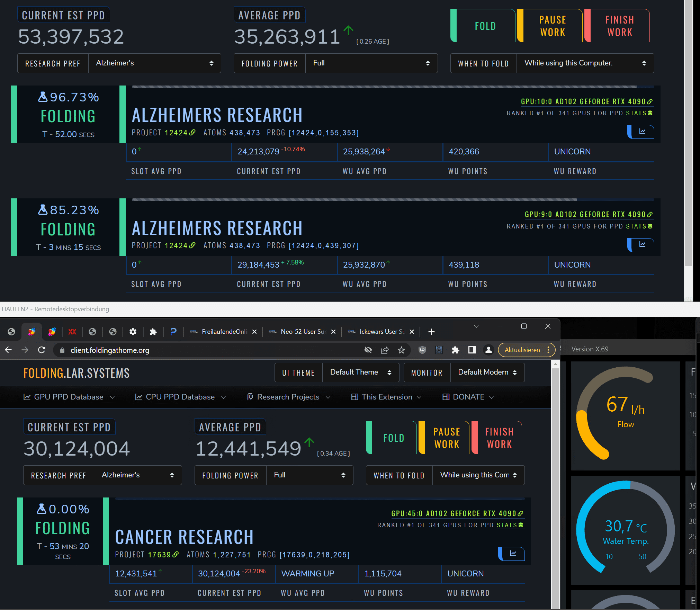Screen dimensions: 700x610
Task: Open the browser profile avatar icon
Action: coord(488,350)
